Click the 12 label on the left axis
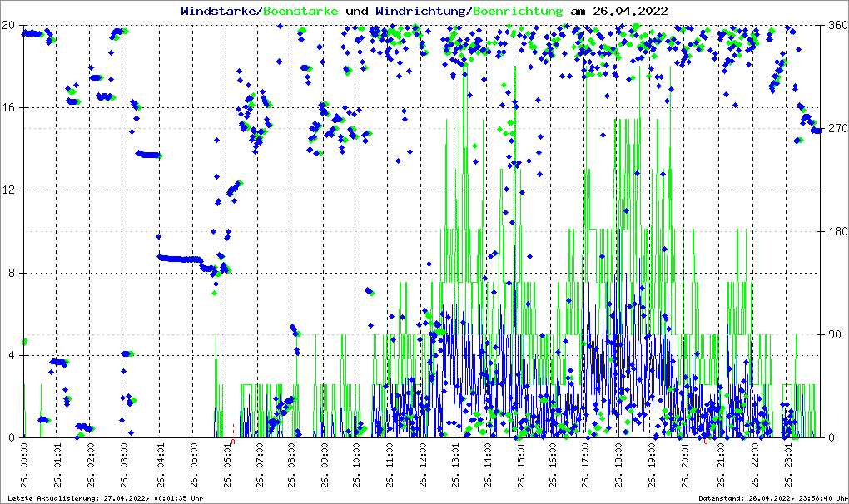 point(10,190)
